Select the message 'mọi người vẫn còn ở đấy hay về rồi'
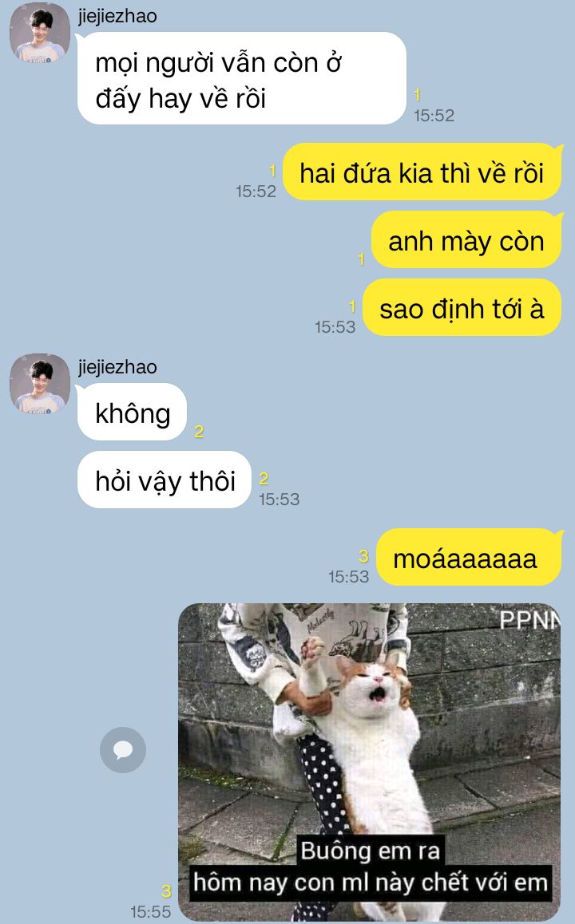Viewport: 575px width, 924px height. click(x=242, y=79)
